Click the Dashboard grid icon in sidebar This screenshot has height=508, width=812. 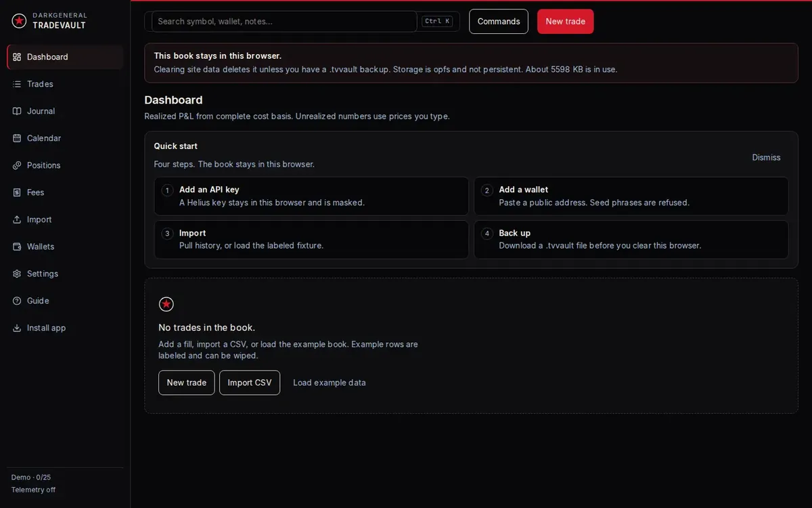[17, 57]
